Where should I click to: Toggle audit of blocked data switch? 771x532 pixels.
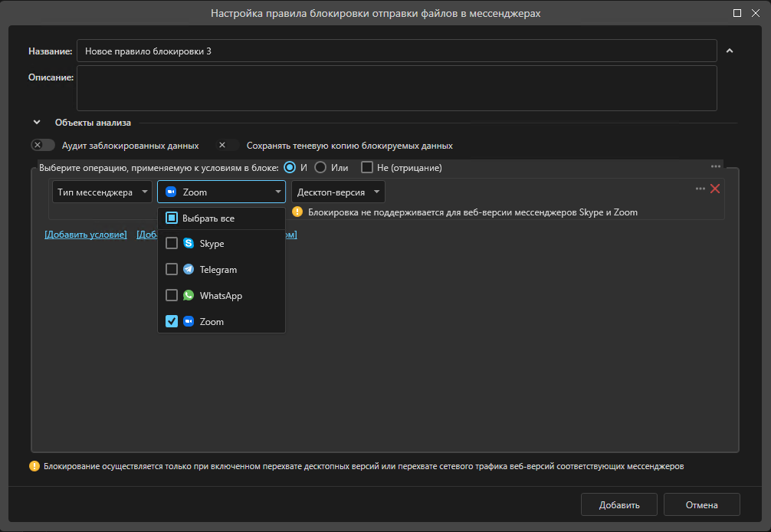43,145
